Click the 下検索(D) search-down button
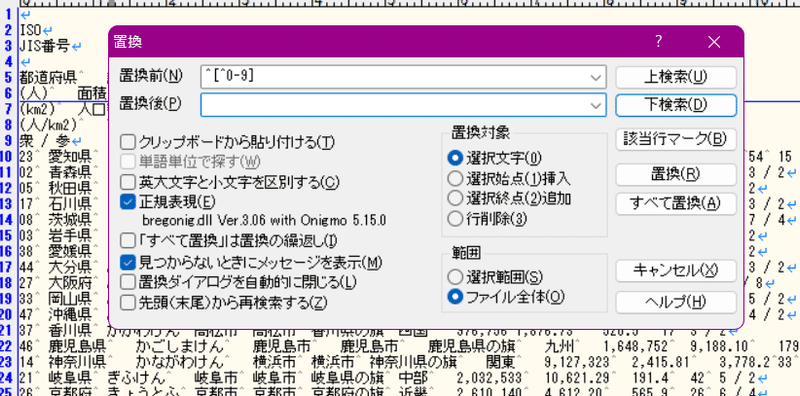Viewport: 800px width, 396px height. [x=676, y=105]
